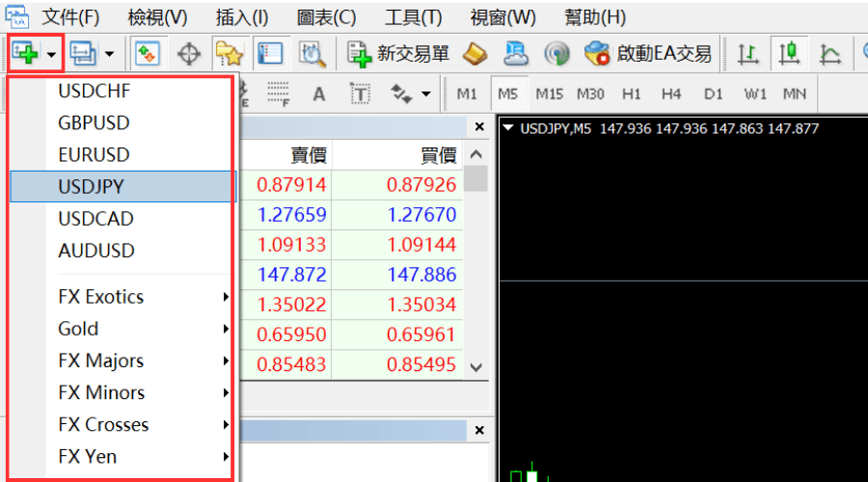This screenshot has height=482, width=868.
Task: Open the New Chart dropdown arrow
Action: pyautogui.click(x=51, y=54)
